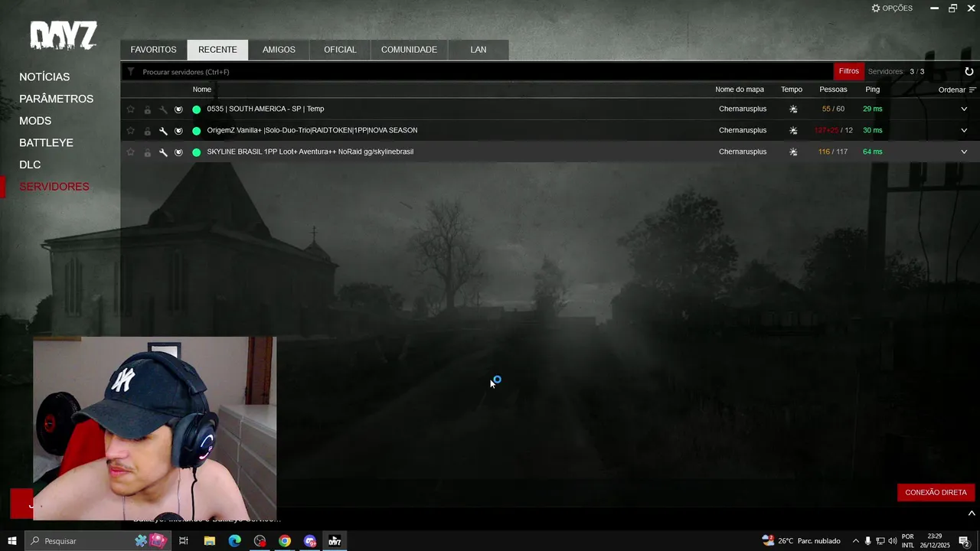Click wrench mods icon on OrigemZ Vanilla+ row
The height and width of the screenshot is (551, 980).
point(163,131)
